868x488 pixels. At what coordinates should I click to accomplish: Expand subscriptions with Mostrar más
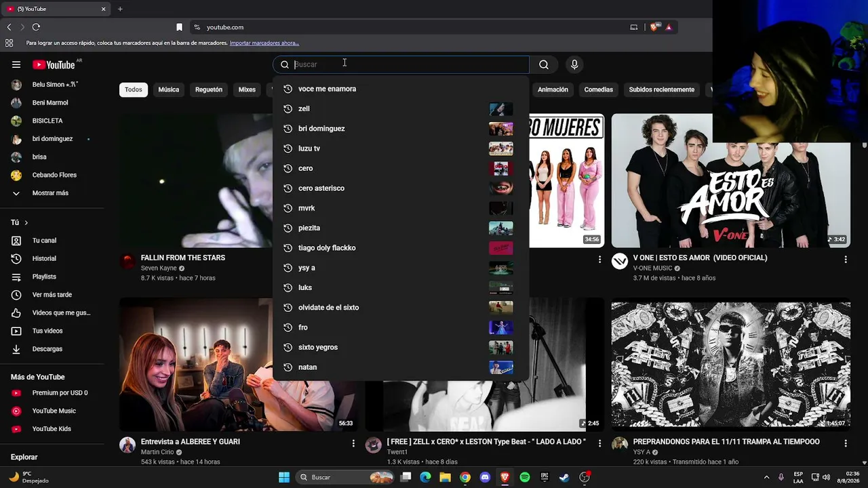50,193
